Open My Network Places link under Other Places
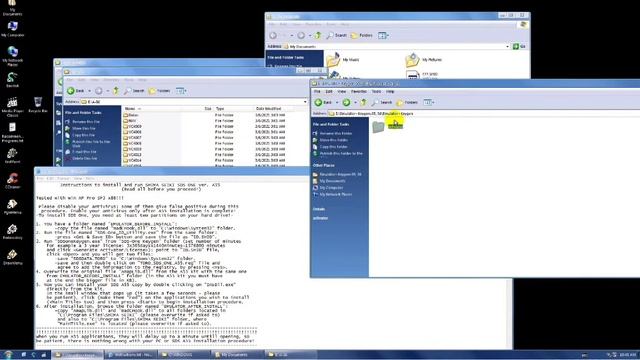The image size is (640, 360). pyautogui.click(x=332, y=195)
